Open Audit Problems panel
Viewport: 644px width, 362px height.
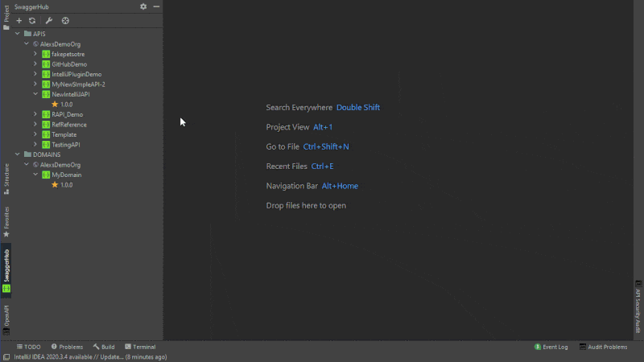(603, 347)
